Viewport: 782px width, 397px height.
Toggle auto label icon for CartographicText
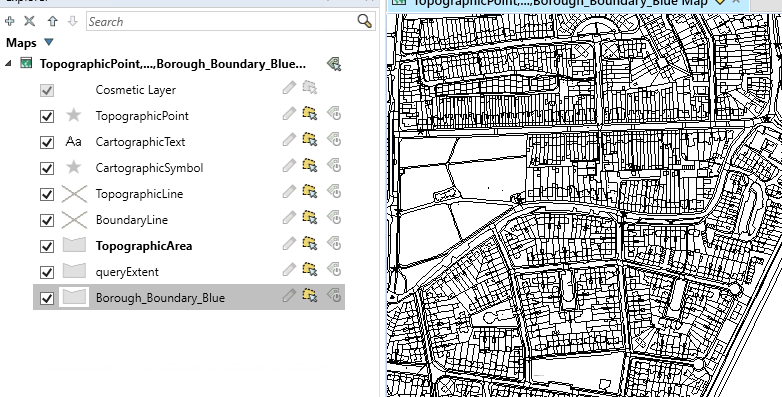click(334, 140)
